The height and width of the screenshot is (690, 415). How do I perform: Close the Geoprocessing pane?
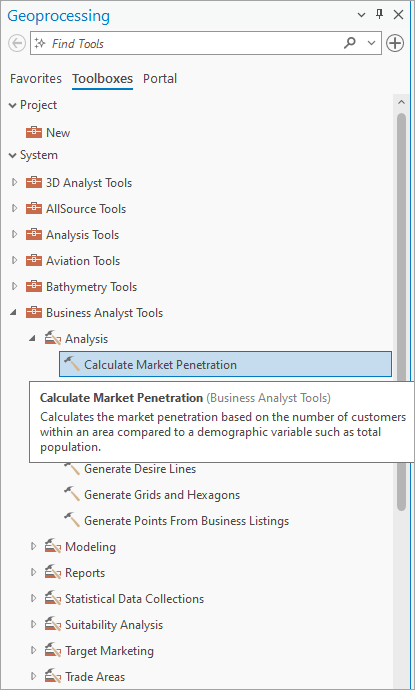399,15
